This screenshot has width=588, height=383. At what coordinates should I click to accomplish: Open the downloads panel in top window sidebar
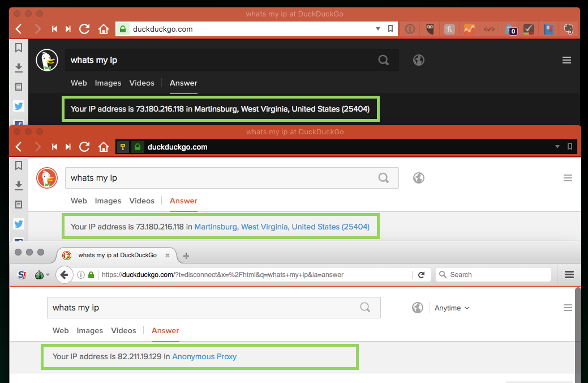click(18, 67)
